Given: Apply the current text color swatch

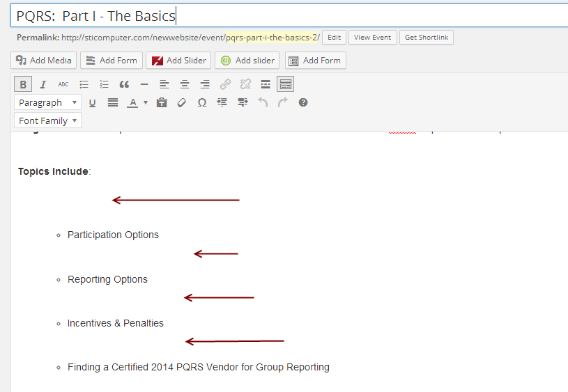Looking at the screenshot, I should (x=132, y=102).
